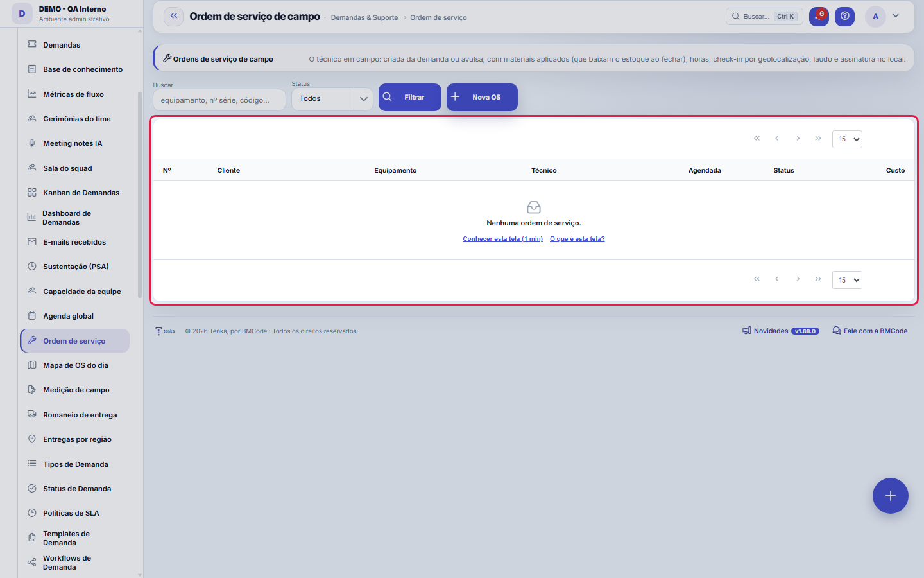The width and height of the screenshot is (924, 578).
Task: Open Novidades megaphone link in footer
Action: point(780,331)
